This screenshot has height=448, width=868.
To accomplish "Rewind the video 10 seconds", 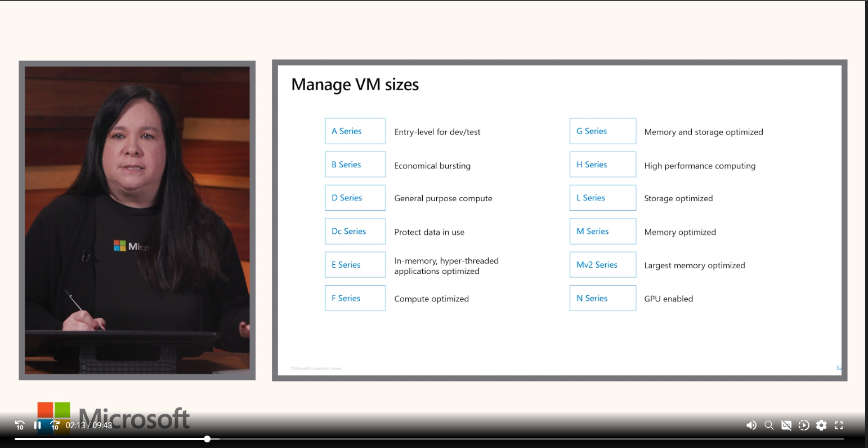I will tap(20, 425).
